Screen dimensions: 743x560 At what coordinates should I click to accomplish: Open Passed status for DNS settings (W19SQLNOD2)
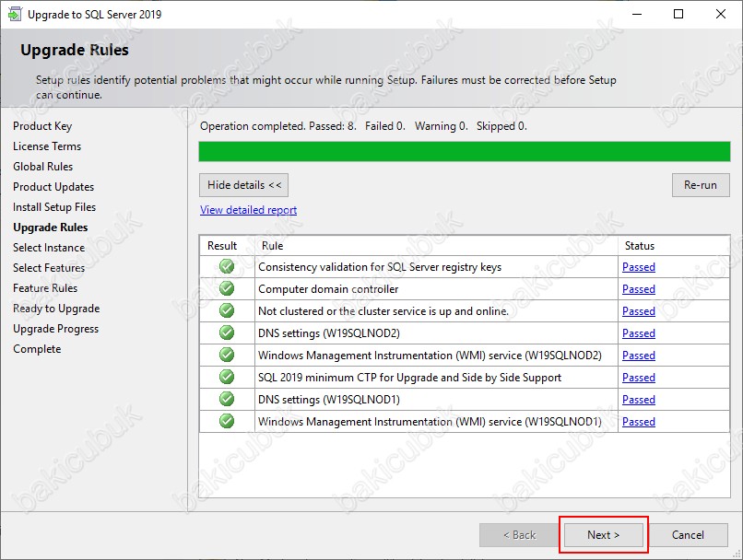click(x=639, y=333)
